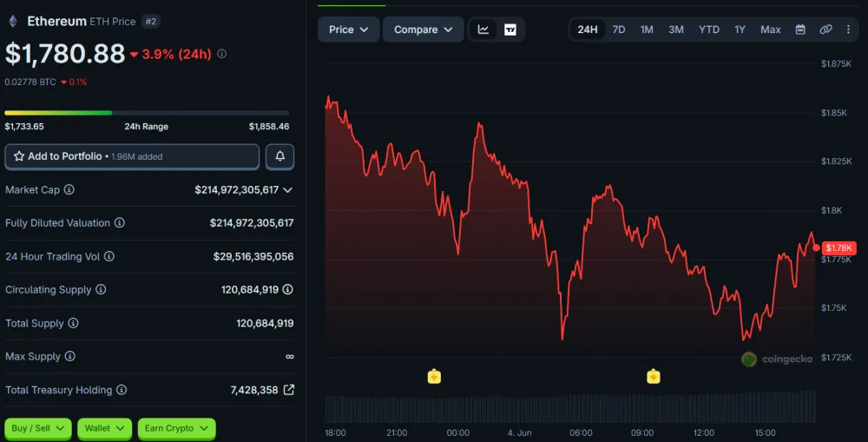Open external link icon next to 7,428,358
868x442 pixels.
point(289,390)
